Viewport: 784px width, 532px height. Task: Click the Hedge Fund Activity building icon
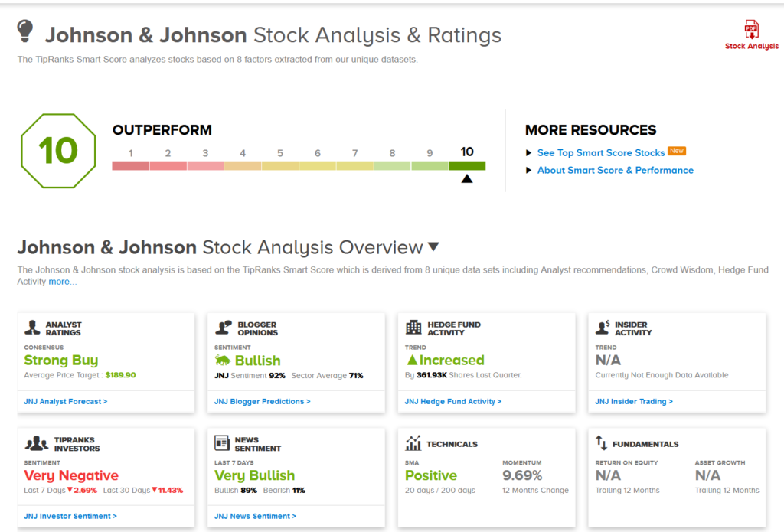(413, 328)
